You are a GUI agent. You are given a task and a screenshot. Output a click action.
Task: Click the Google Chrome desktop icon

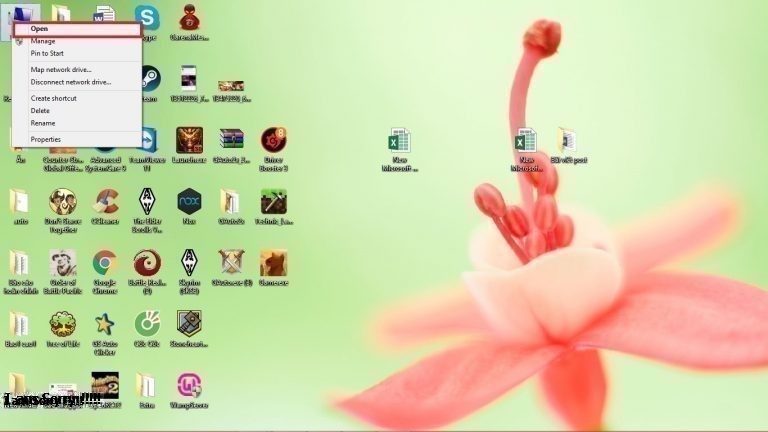105,263
